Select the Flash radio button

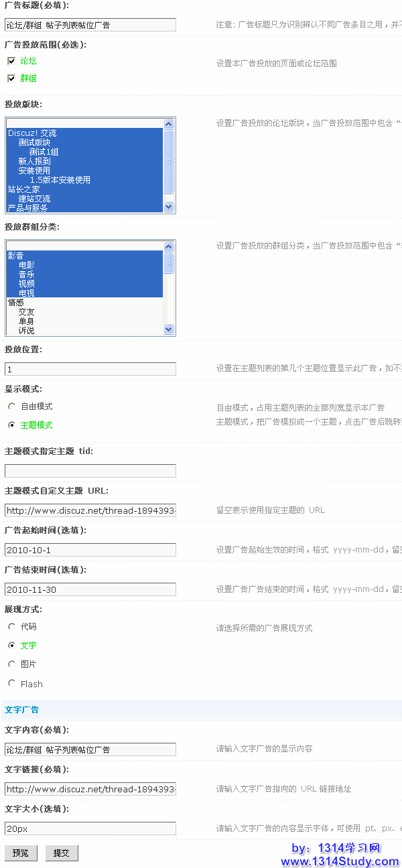tap(11, 684)
